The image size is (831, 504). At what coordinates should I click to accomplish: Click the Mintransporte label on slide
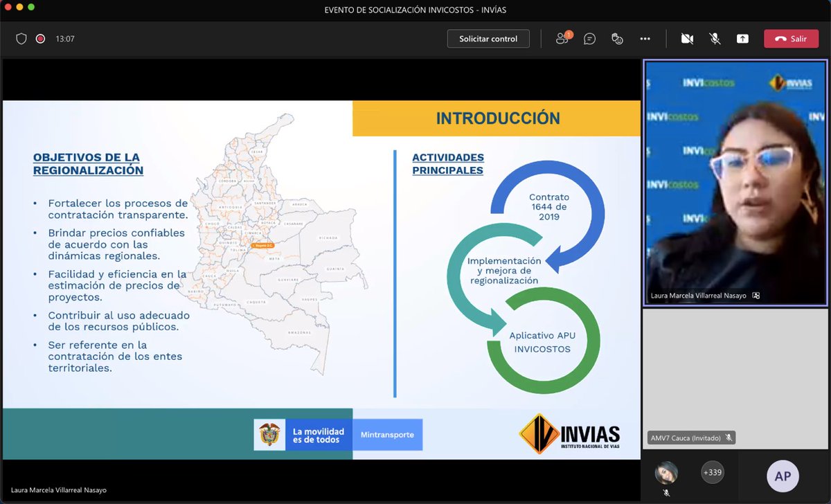coord(387,435)
